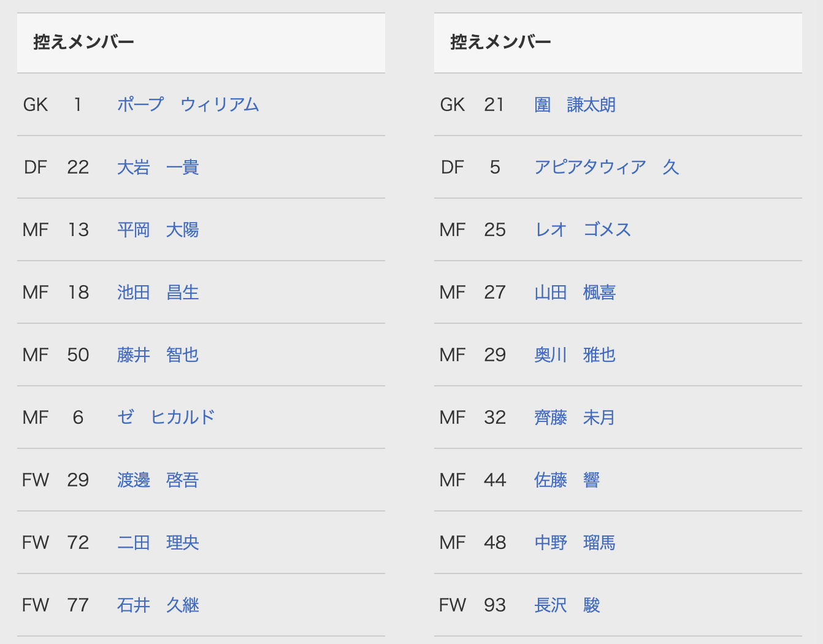Click on 二田 理央
This screenshot has height=644, width=823.
(158, 543)
